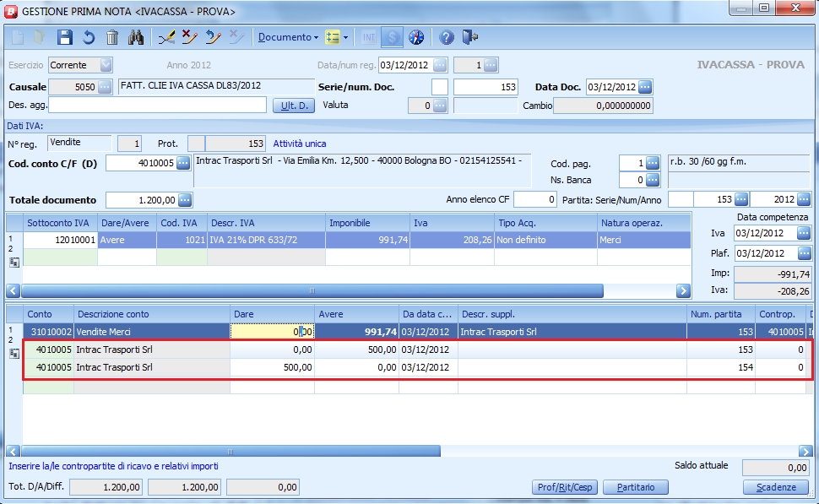Toggle the dollar sign currency button

click(x=392, y=37)
